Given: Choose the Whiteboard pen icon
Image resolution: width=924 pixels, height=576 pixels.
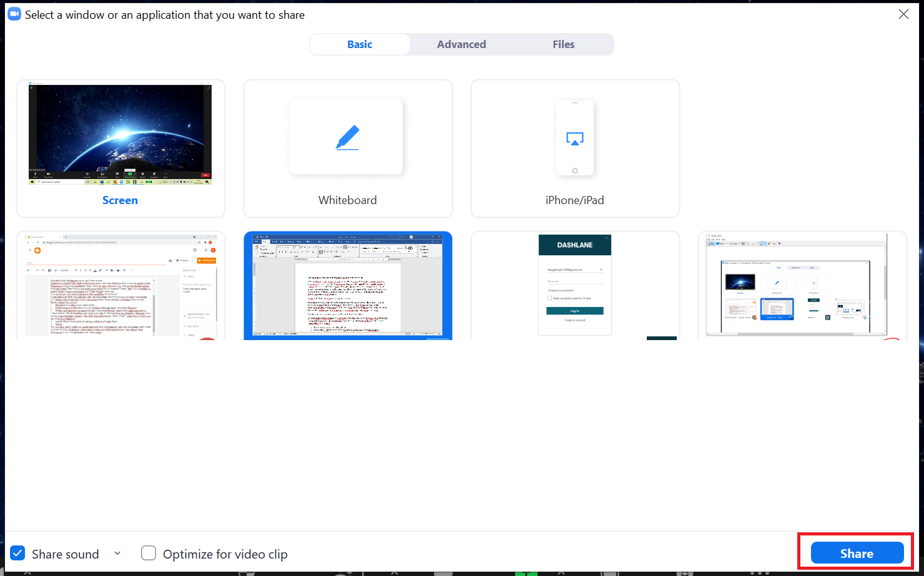Looking at the screenshot, I should (x=347, y=137).
